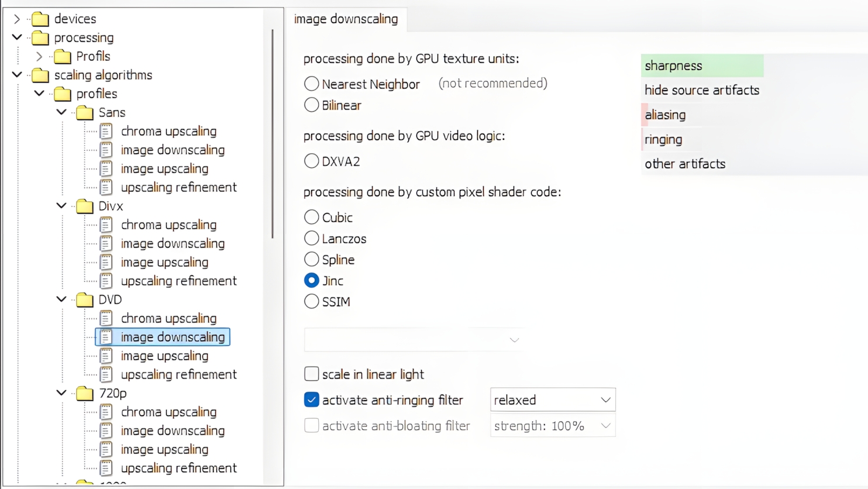
Task: Expand the Profils folder under processing
Action: point(39,57)
